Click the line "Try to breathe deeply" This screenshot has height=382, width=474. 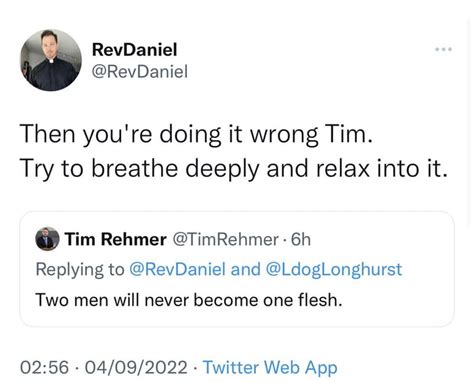tap(139, 168)
